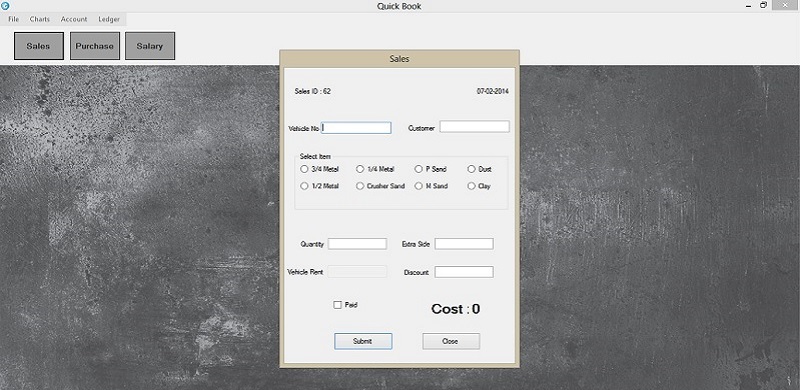Focus the Discount input field
This screenshot has width=800, height=390.
pos(464,272)
